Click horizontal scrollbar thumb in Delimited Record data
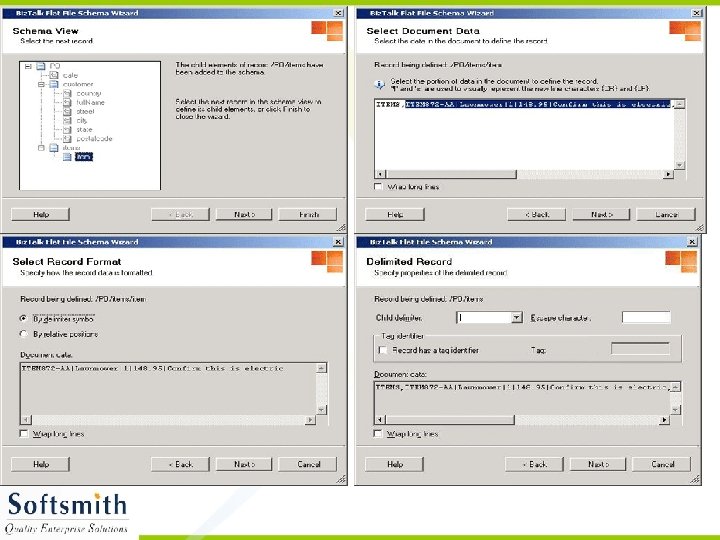 (x=450, y=419)
